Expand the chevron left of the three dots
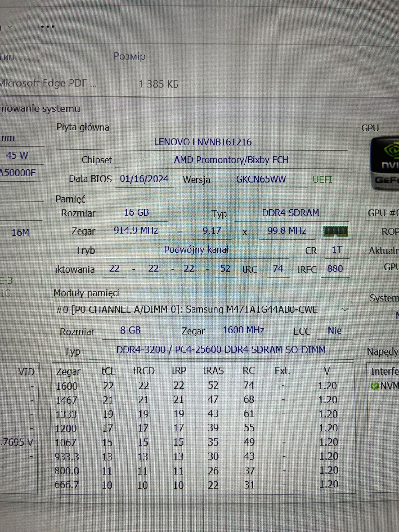 [x=10, y=27]
